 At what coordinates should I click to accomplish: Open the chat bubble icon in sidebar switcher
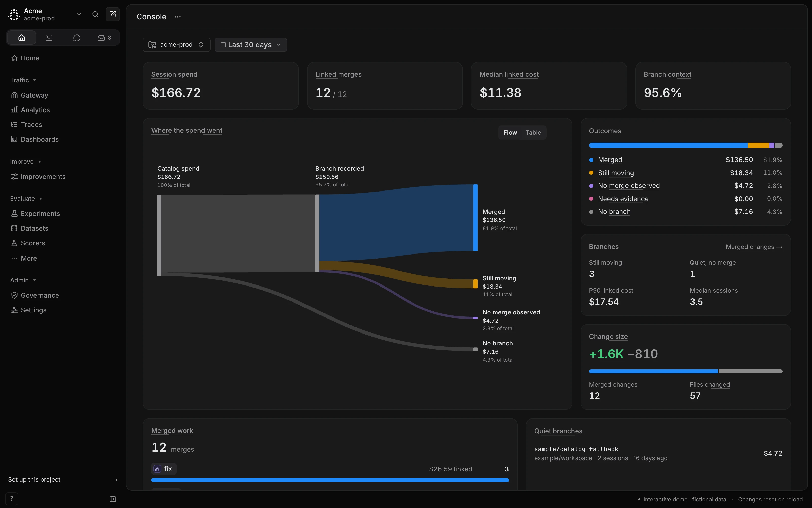tap(76, 38)
